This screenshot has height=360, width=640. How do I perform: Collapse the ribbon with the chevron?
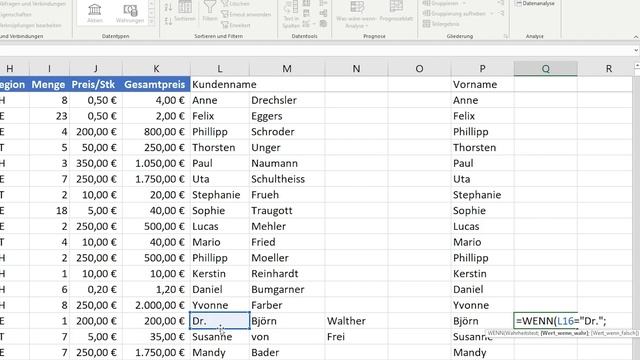pyautogui.click(x=636, y=37)
